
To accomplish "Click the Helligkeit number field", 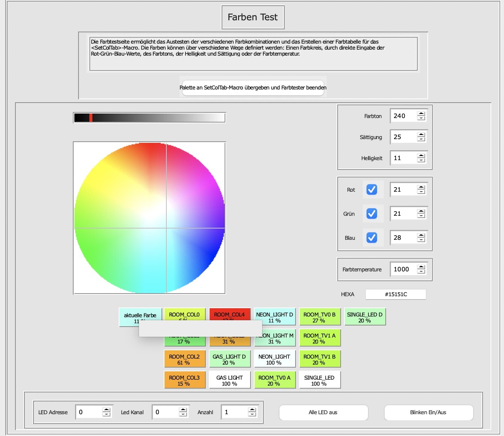I will pyautogui.click(x=404, y=158).
